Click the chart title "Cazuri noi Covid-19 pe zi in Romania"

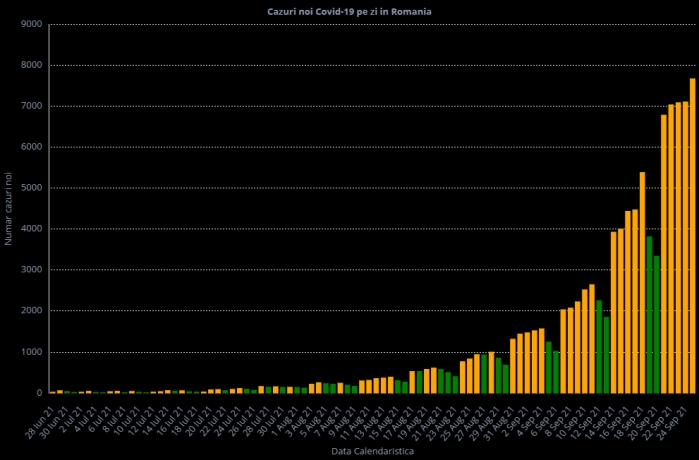[349, 11]
